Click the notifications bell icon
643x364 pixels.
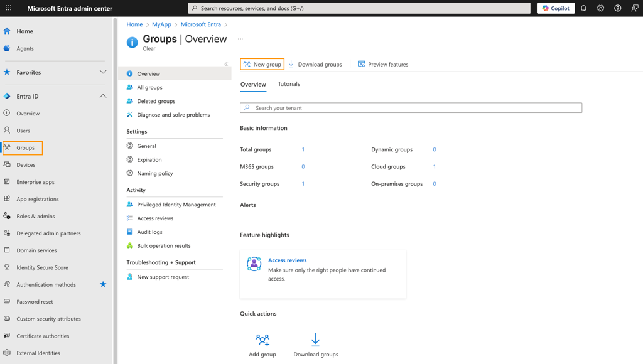(x=583, y=8)
